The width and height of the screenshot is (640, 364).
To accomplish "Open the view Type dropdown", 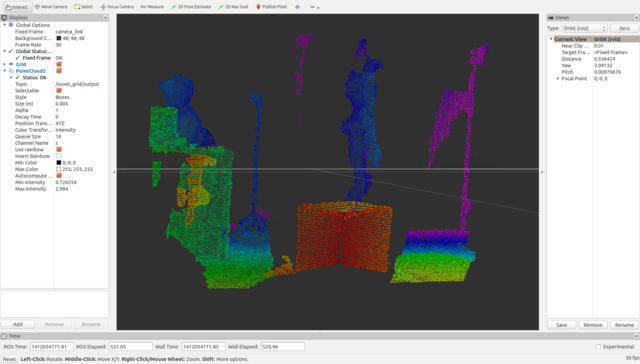I will [584, 28].
